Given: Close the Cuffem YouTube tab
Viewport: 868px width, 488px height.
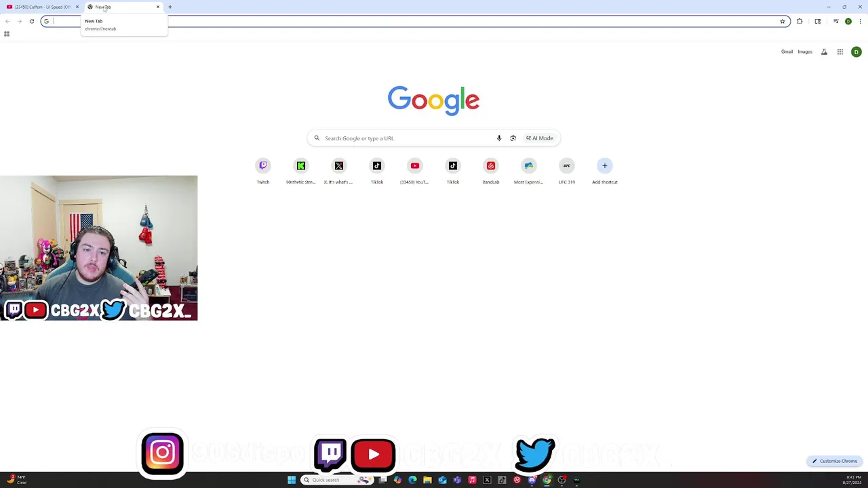Looking at the screenshot, I should pyautogui.click(x=77, y=7).
